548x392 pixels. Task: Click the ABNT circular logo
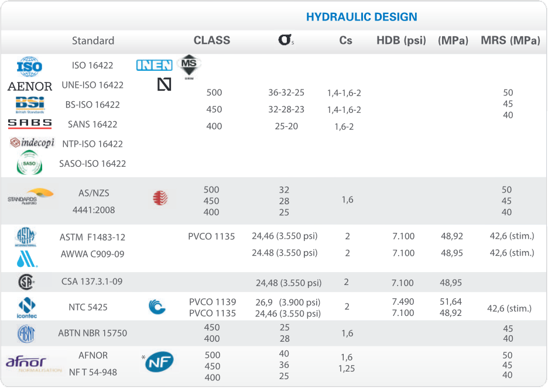click(26, 333)
